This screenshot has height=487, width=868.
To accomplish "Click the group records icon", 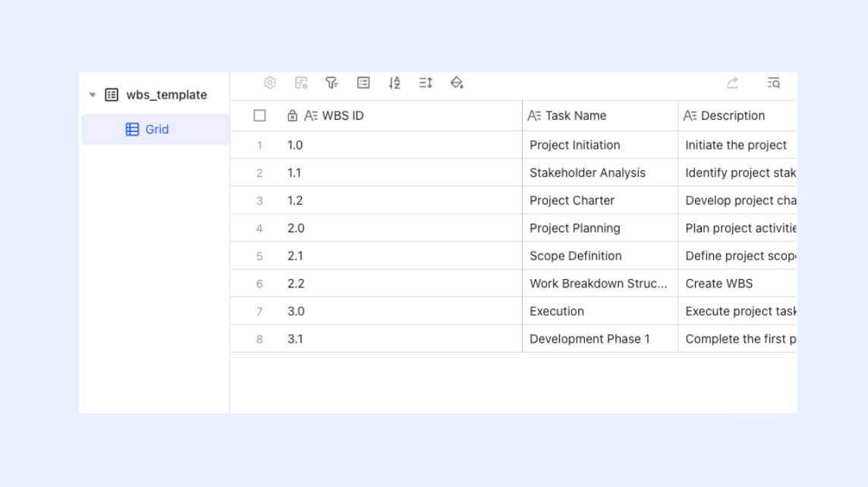I will point(363,83).
